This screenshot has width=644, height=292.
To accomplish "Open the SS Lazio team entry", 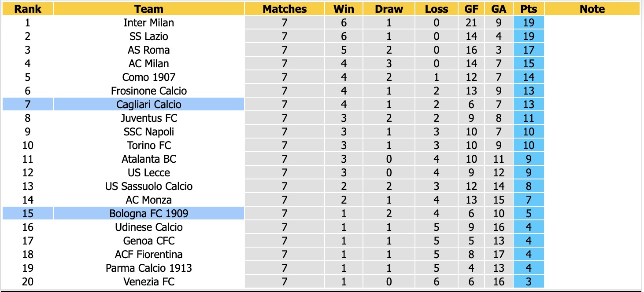I will tap(149, 36).
